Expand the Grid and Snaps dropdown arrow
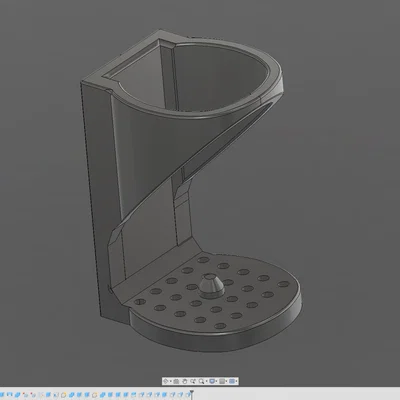This screenshot has height=400, width=400. click(x=226, y=381)
